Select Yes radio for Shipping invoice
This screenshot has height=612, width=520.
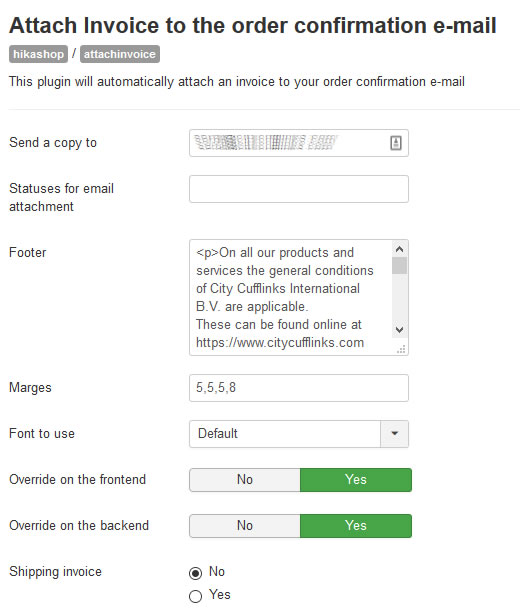(x=196, y=596)
